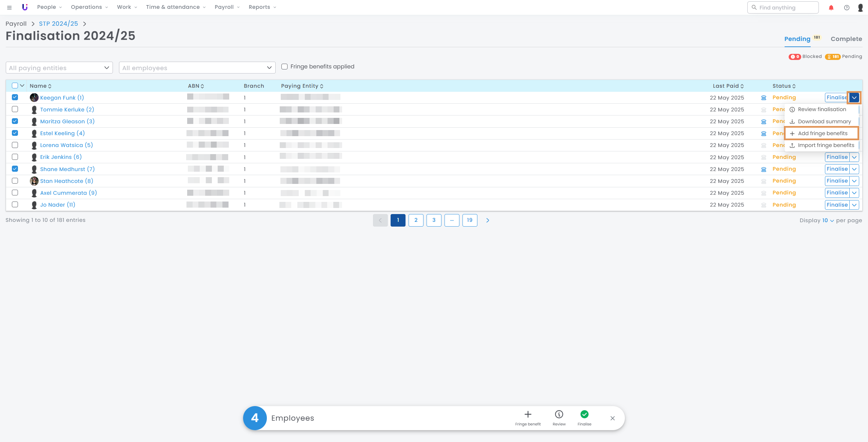Tick the checkbox for Tommie Kerluke
This screenshot has width=868, height=442.
(x=15, y=109)
